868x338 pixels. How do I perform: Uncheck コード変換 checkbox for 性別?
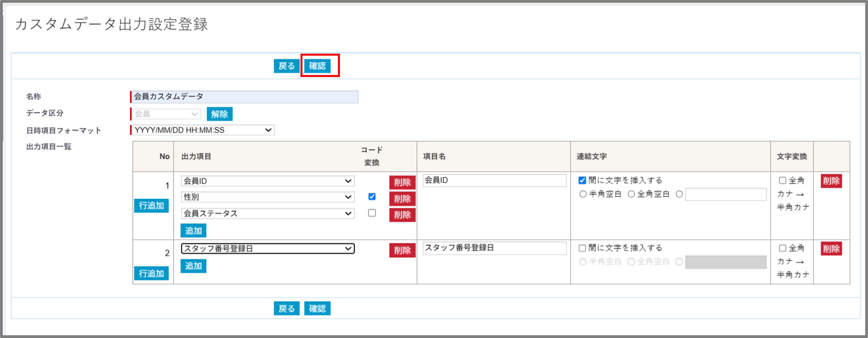click(372, 196)
